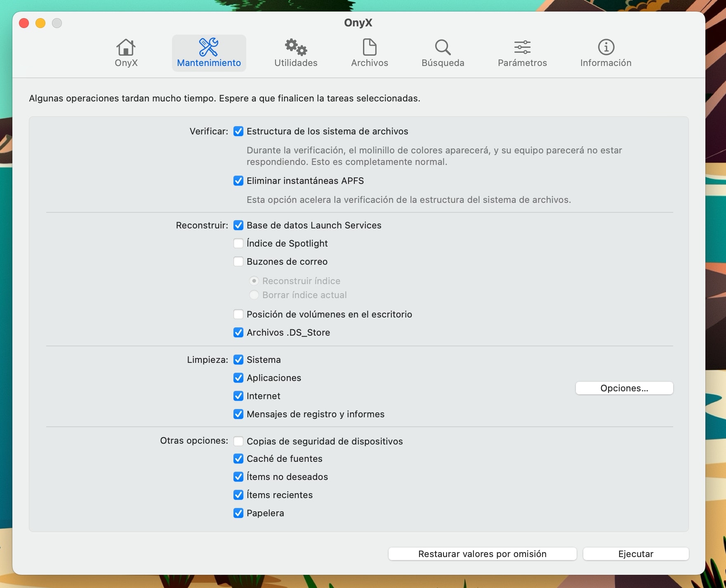Image resolution: width=726 pixels, height=588 pixels.
Task: Uncheck Archivos .DS_Store
Action: point(238,332)
